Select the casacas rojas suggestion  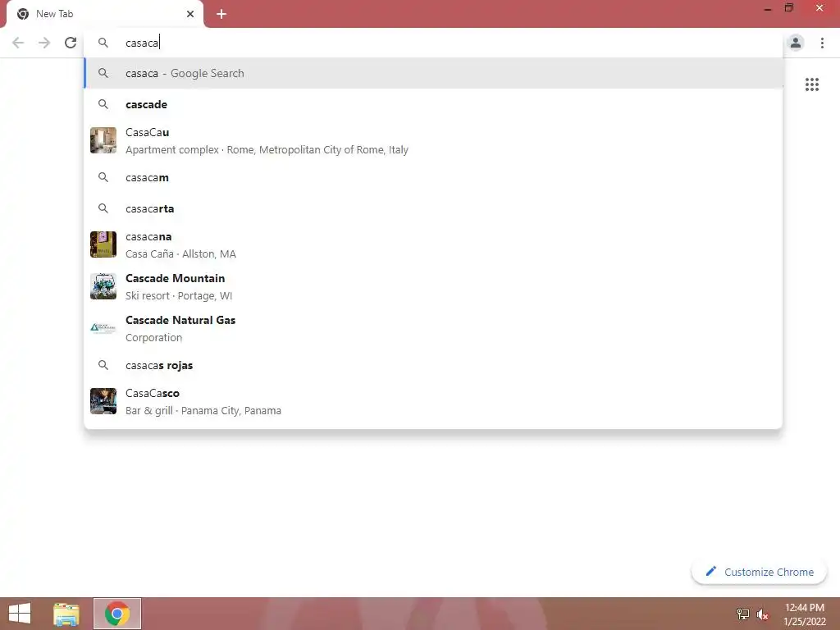point(433,365)
